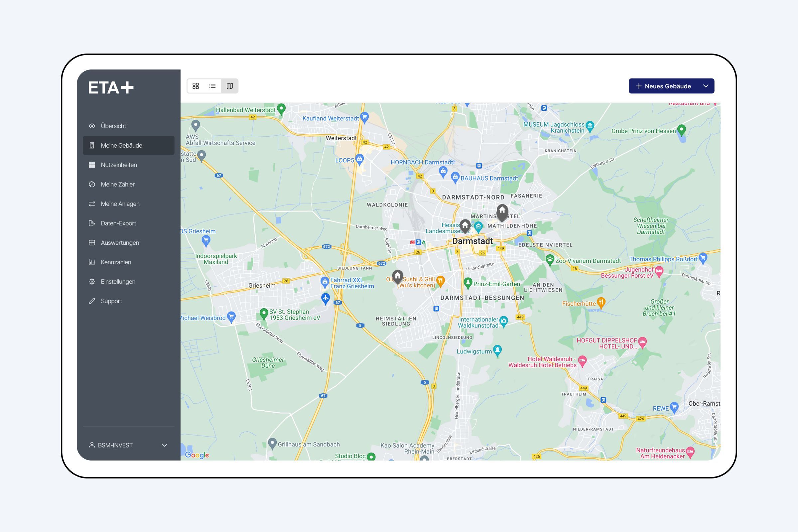This screenshot has width=798, height=532.
Task: Click the REWE shopping pin
Action: (x=674, y=408)
